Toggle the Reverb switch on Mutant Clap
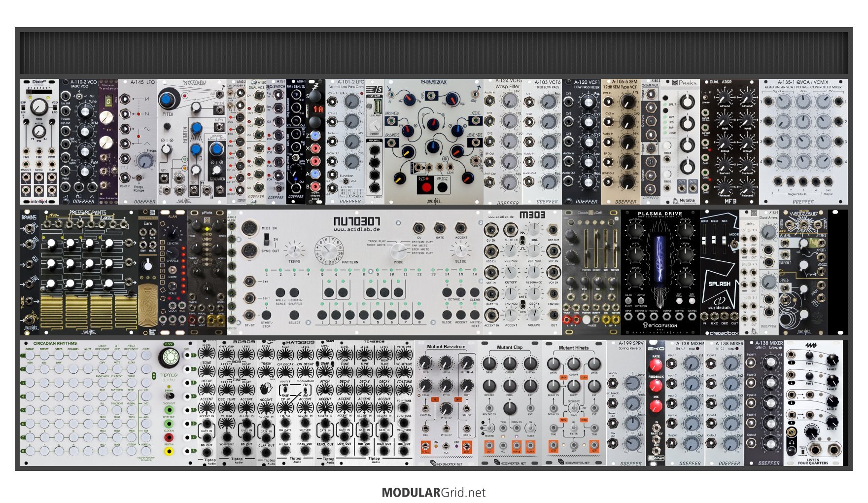Viewport: 868px width, 503px height. click(489, 427)
